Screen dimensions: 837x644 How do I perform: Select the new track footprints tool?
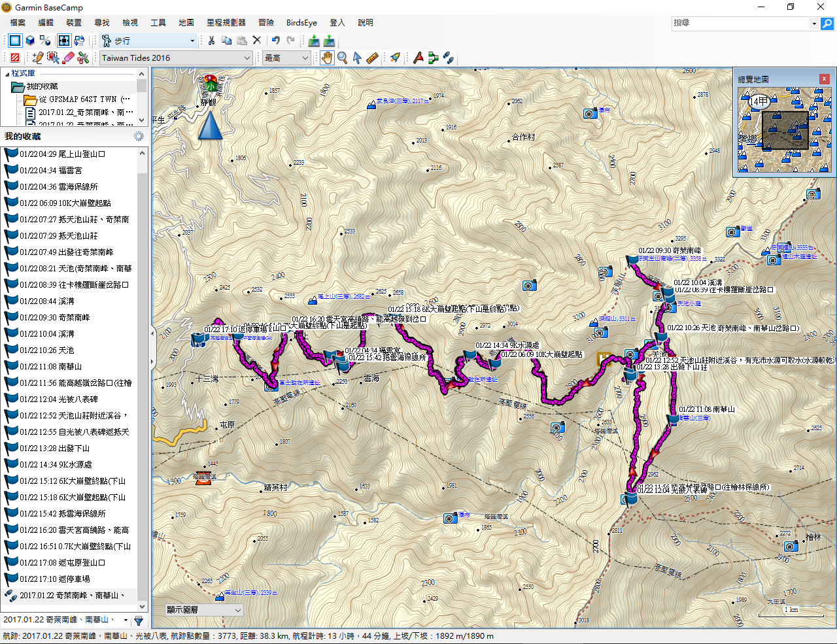449,58
